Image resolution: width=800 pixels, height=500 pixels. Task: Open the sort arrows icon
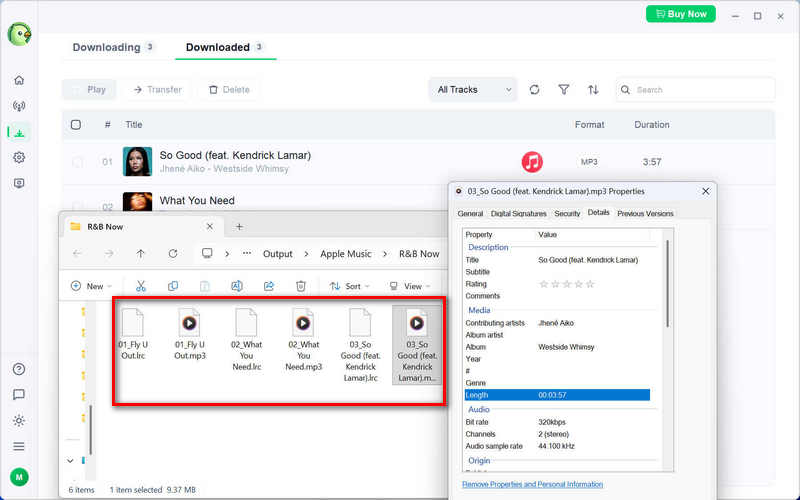click(593, 90)
